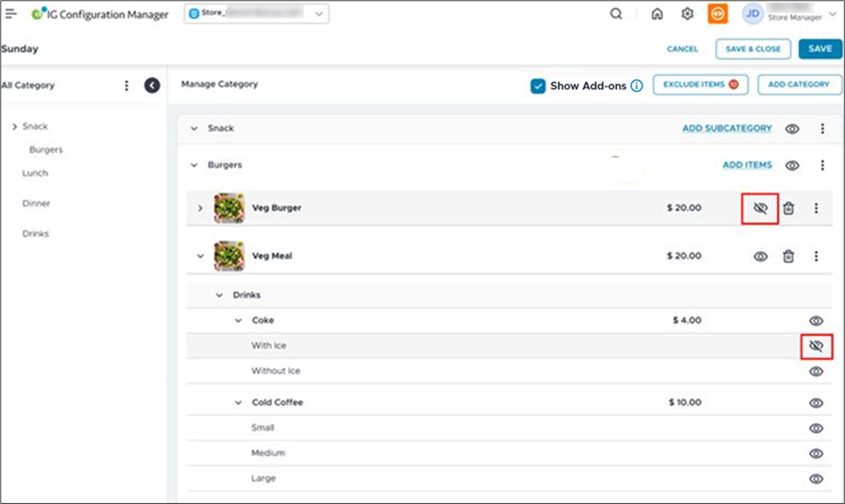Collapse the Snack category
The image size is (845, 504).
click(x=194, y=127)
